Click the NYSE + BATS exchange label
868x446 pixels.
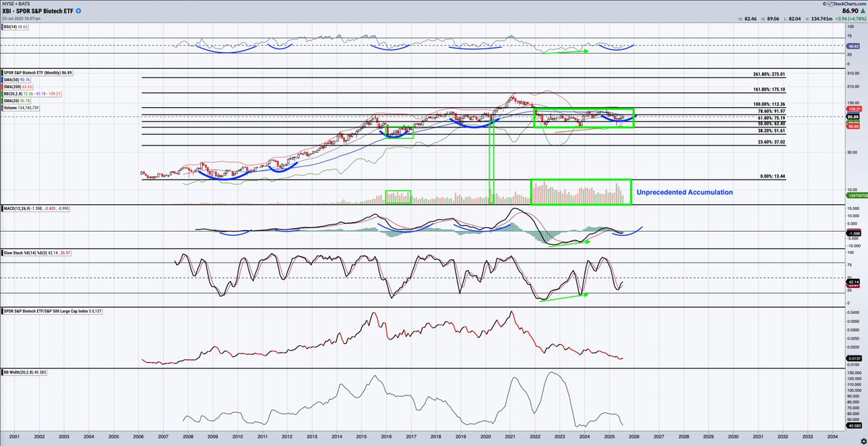(x=14, y=4)
